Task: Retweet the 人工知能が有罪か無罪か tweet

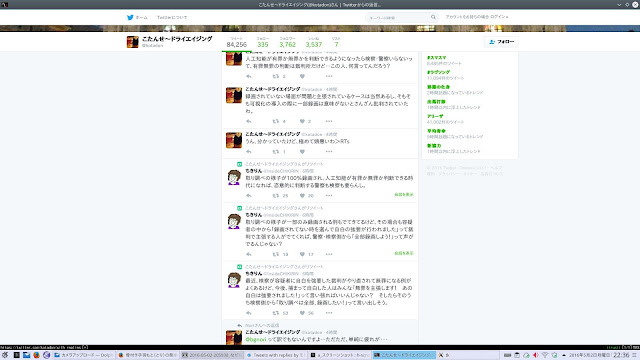Action: click(x=276, y=76)
